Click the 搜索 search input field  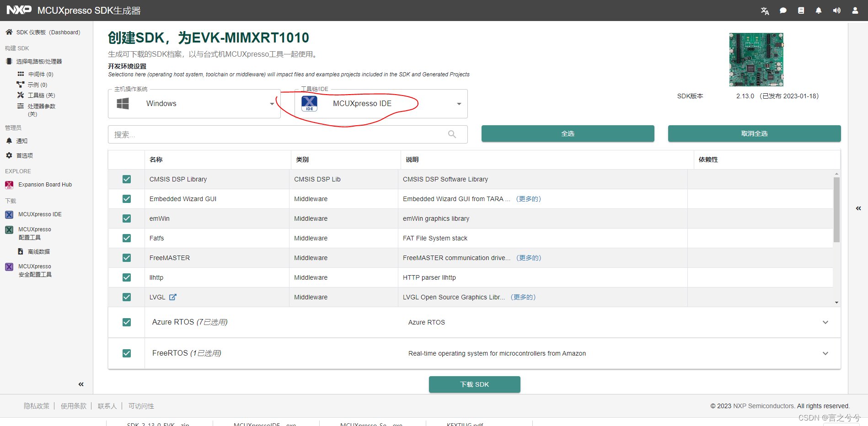click(x=288, y=134)
